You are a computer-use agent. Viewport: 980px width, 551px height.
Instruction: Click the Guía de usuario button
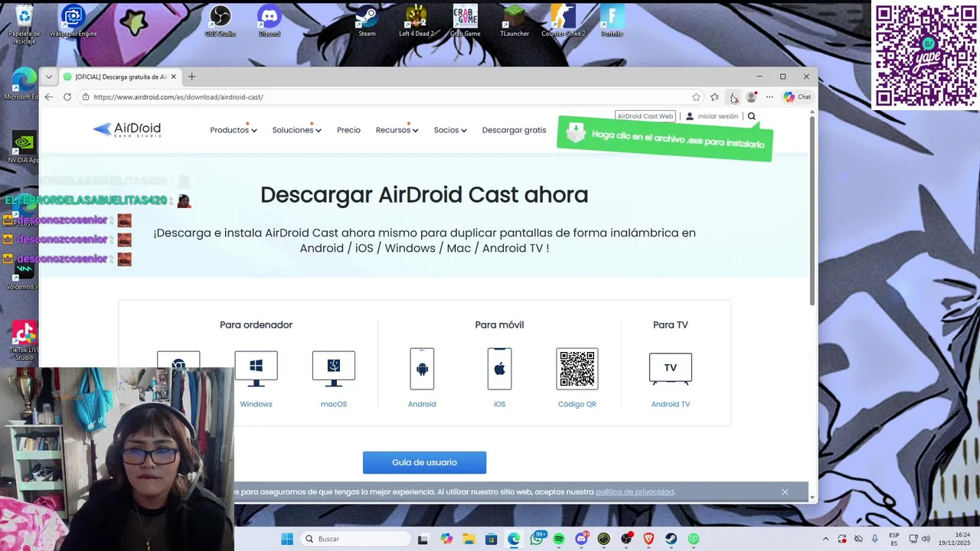click(x=424, y=462)
